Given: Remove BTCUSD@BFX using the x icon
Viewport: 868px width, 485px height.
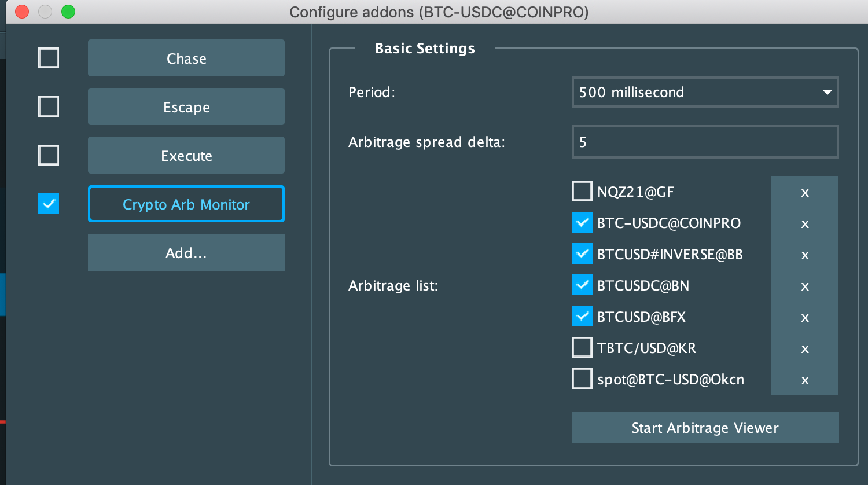Looking at the screenshot, I should tap(804, 317).
